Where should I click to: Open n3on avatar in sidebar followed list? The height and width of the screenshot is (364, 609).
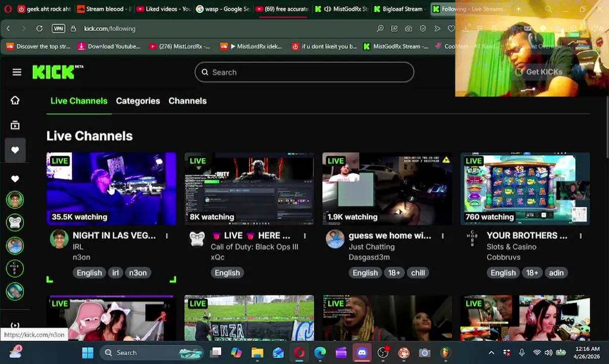pos(15,200)
